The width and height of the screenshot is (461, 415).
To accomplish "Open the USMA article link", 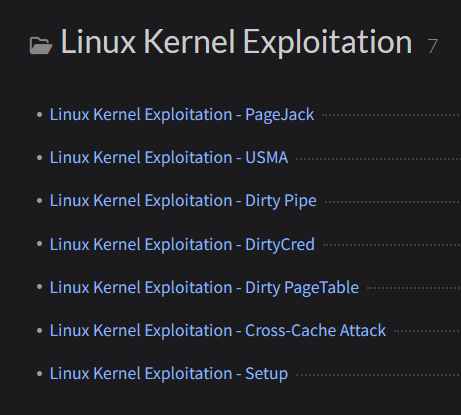I will (x=169, y=158).
